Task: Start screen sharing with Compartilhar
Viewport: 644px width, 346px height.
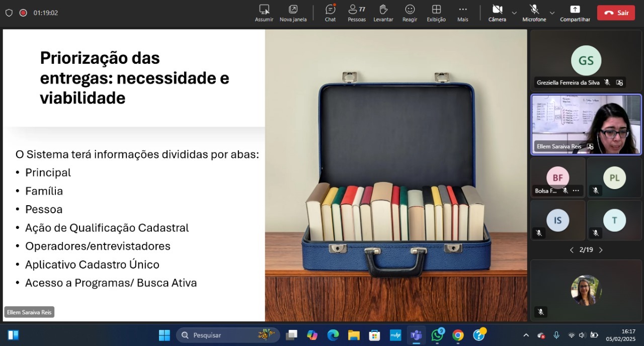Action: (x=575, y=13)
